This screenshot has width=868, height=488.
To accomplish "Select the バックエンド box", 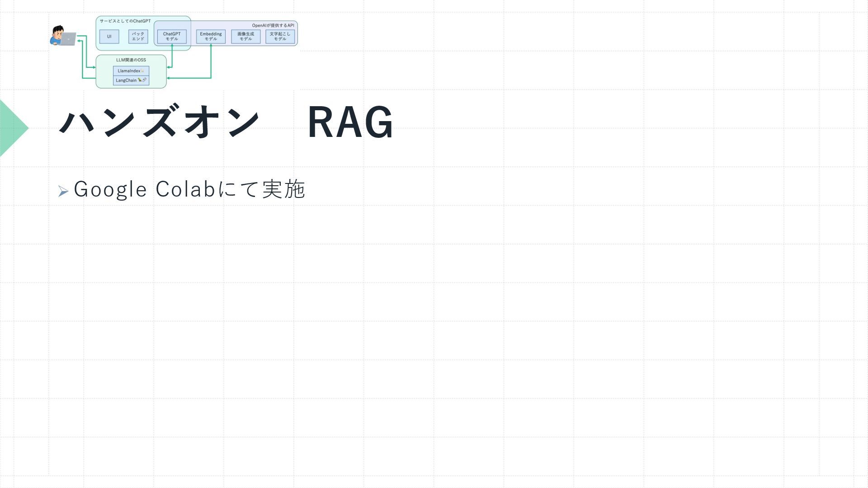I will pos(138,37).
